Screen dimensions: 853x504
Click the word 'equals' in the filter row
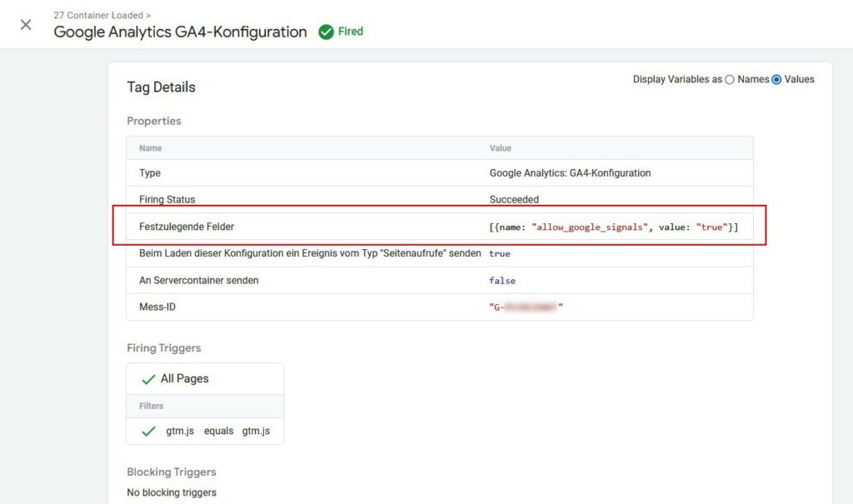(219, 431)
